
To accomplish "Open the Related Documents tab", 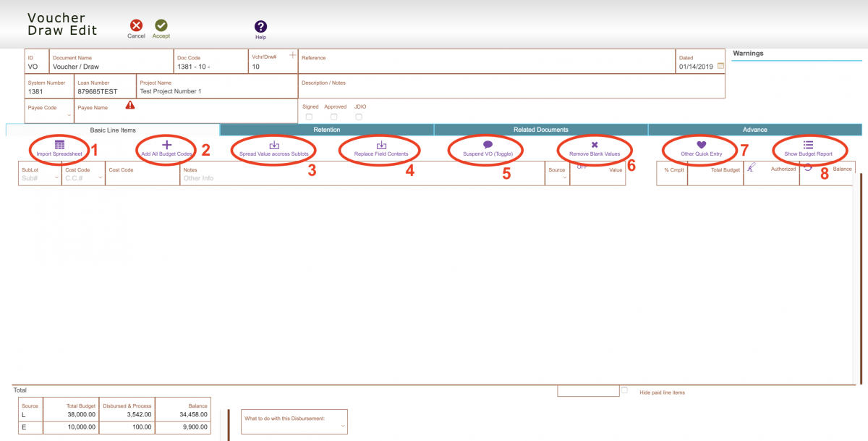I will [541, 130].
